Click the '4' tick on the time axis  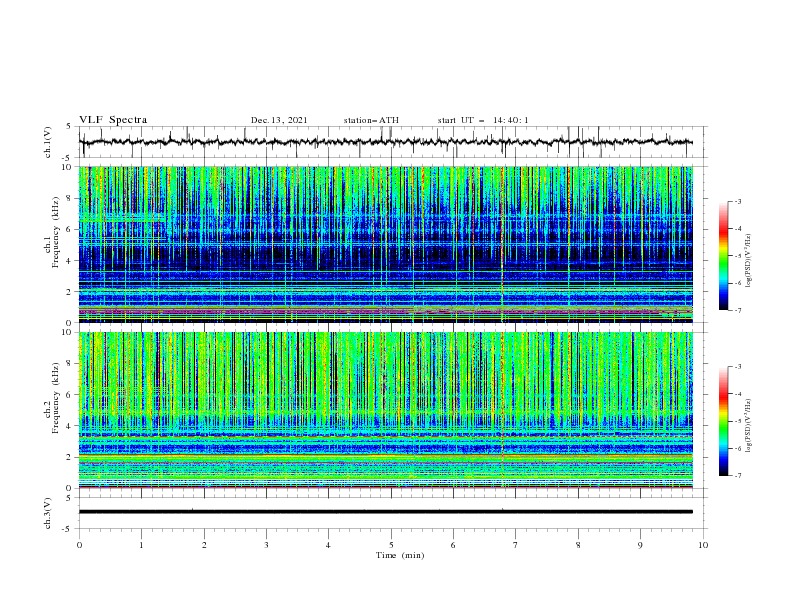[x=328, y=545]
